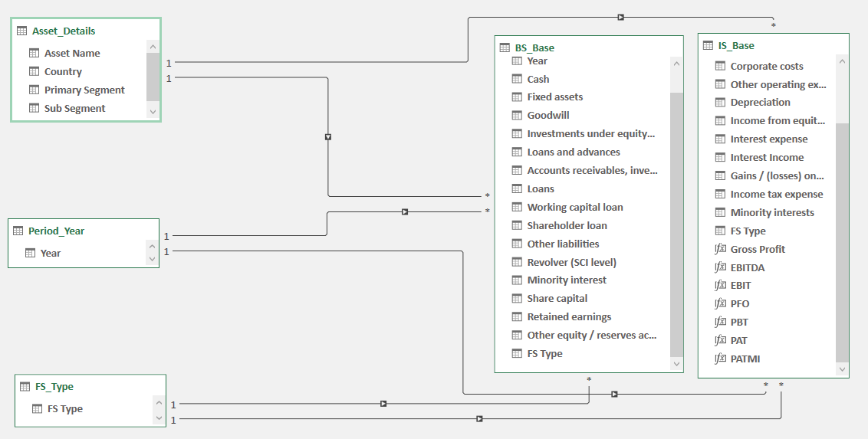
Task: Select the Primary Segment field
Action: [84, 90]
